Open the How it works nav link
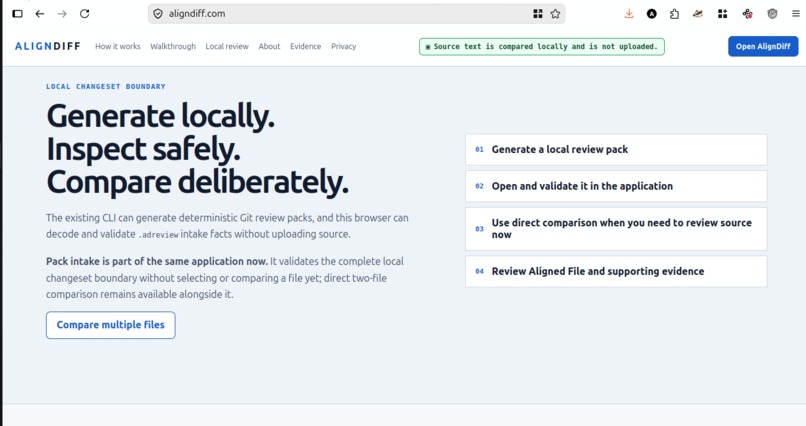 tap(118, 46)
